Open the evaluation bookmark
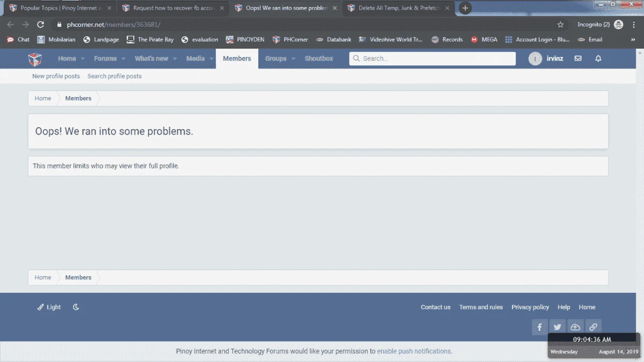Screen dimensions: 644x362 pos(200,40)
